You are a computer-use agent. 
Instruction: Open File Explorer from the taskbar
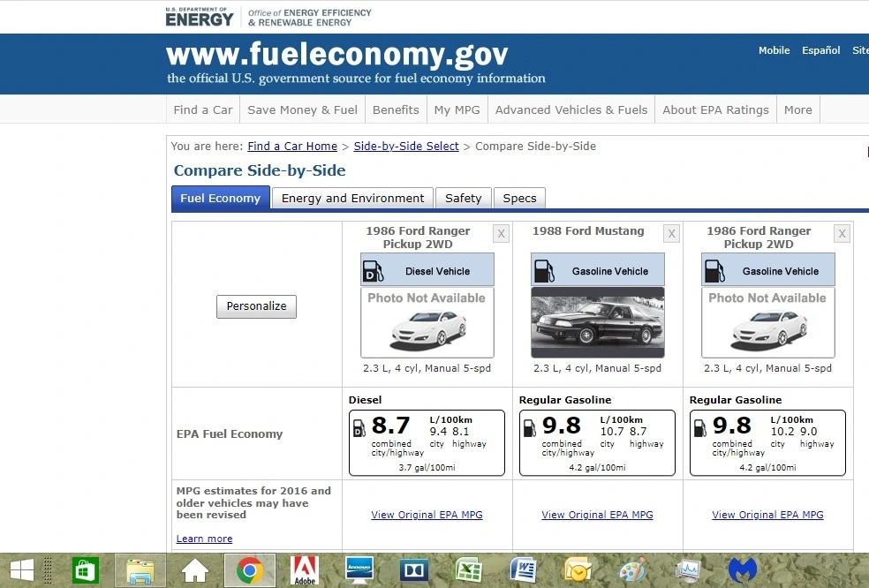[140, 570]
